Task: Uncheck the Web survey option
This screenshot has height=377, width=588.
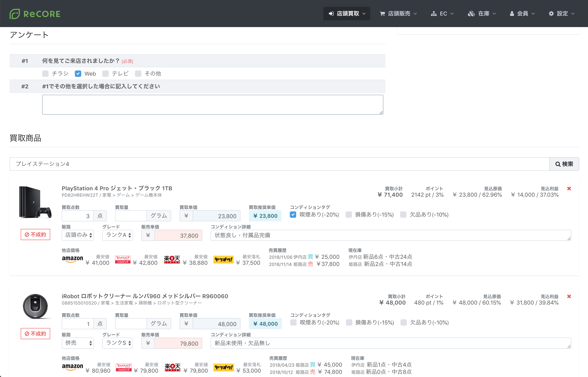Action: [78, 74]
